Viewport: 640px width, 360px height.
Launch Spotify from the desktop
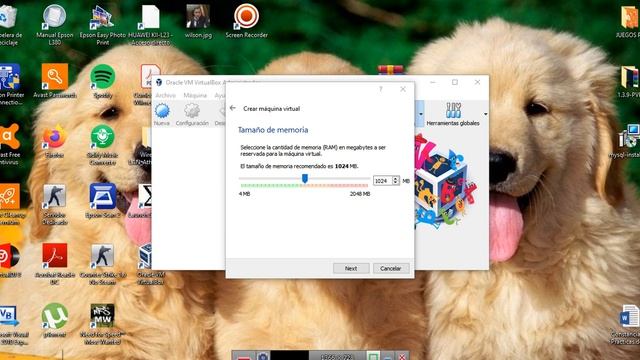point(102,81)
